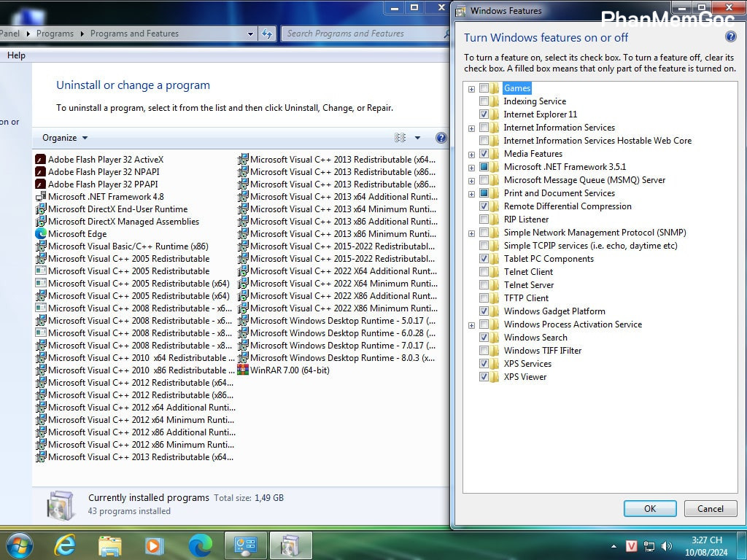Click the Windows Features help icon
Screen dimensions: 747x560
[730, 37]
